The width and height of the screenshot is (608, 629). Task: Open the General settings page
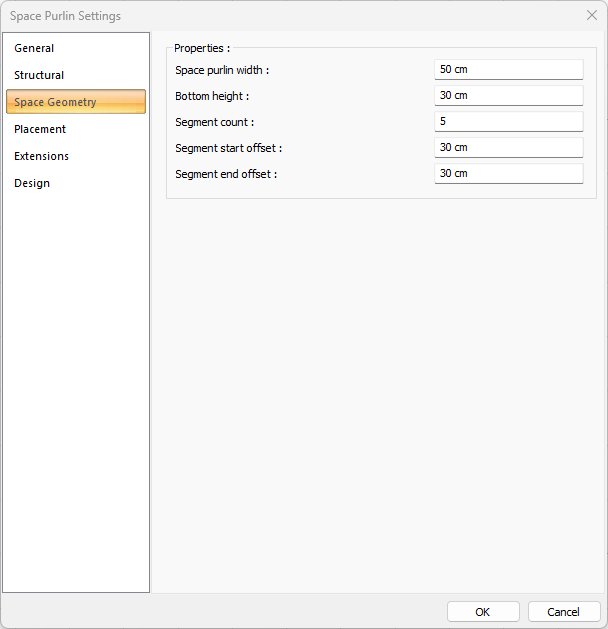point(34,48)
